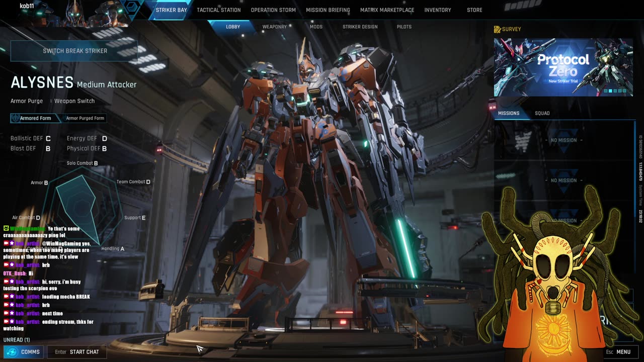Viewport: 644px width, 362px height.
Task: Switch to Weaponry sub-tab
Action: pos(274,27)
